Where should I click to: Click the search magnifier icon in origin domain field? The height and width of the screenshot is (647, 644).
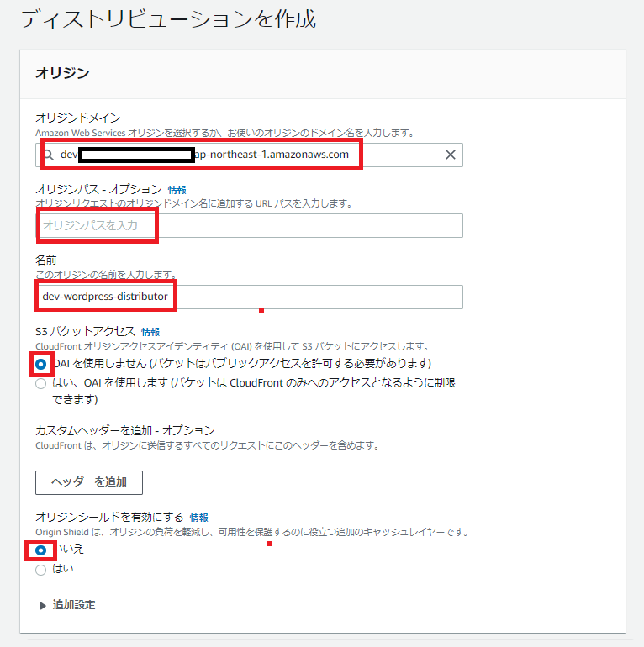[x=48, y=155]
